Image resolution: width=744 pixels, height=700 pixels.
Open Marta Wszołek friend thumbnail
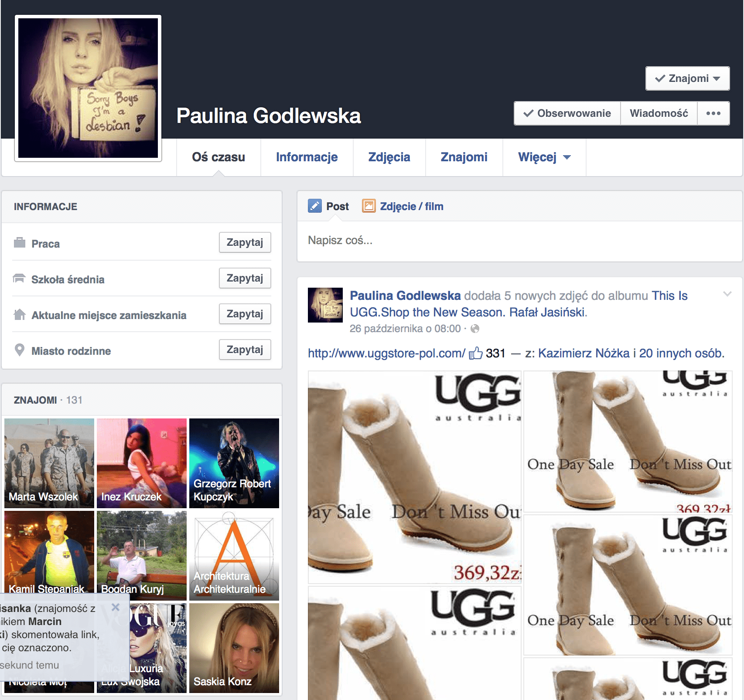pyautogui.click(x=49, y=463)
